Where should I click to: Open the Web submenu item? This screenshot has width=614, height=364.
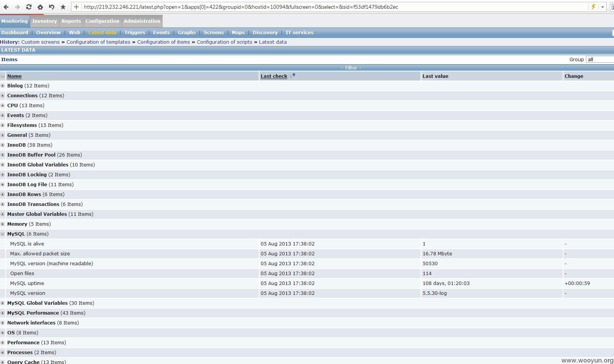(x=74, y=32)
